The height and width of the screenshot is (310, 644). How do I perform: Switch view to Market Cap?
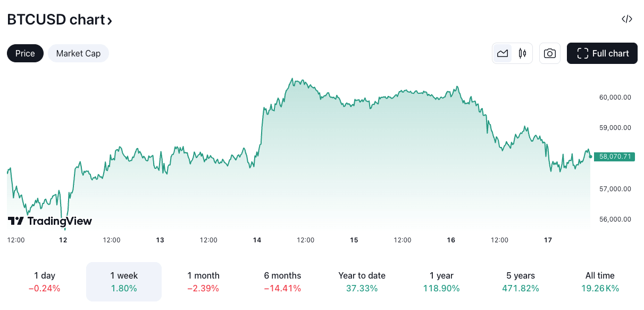(x=78, y=53)
